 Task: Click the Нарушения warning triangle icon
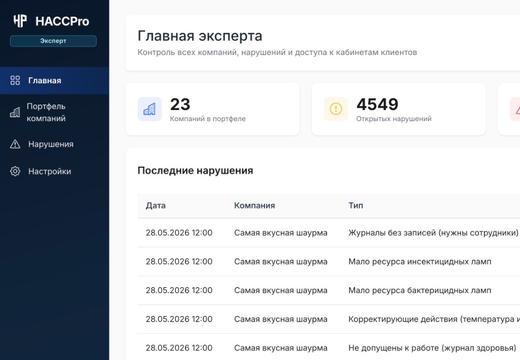pyautogui.click(x=15, y=144)
